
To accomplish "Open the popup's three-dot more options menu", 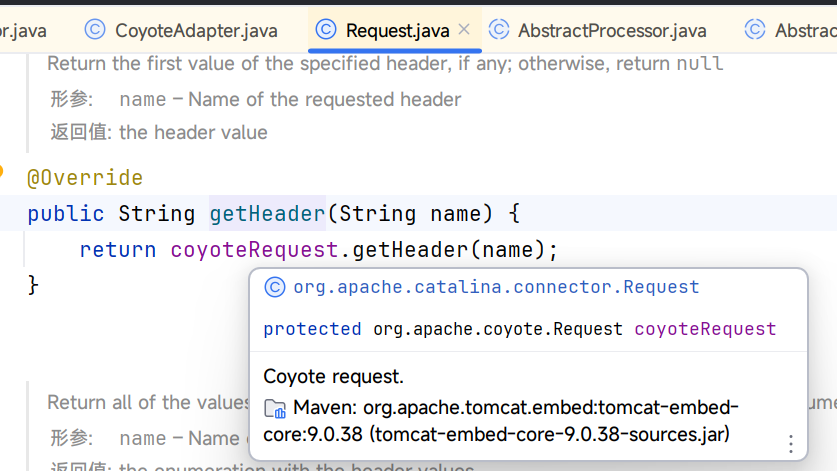I will tap(790, 443).
